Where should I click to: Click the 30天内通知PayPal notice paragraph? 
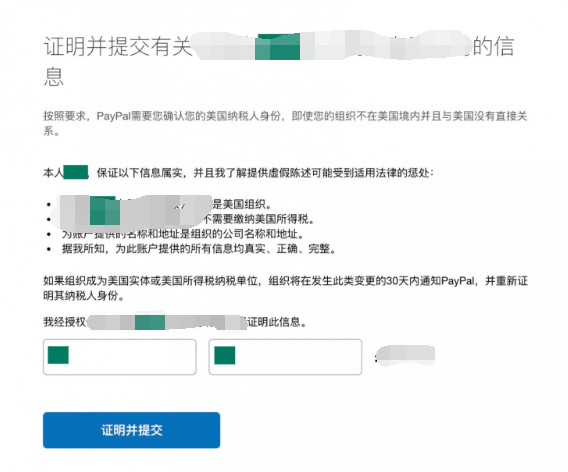[x=285, y=288]
